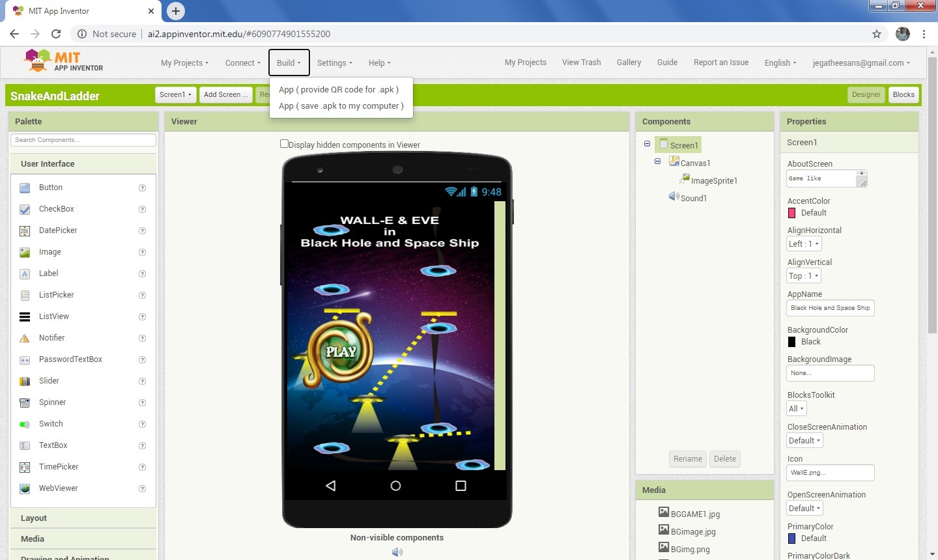This screenshot has height=560, width=938.
Task: Click the AccentColor swatch
Action: point(792,213)
